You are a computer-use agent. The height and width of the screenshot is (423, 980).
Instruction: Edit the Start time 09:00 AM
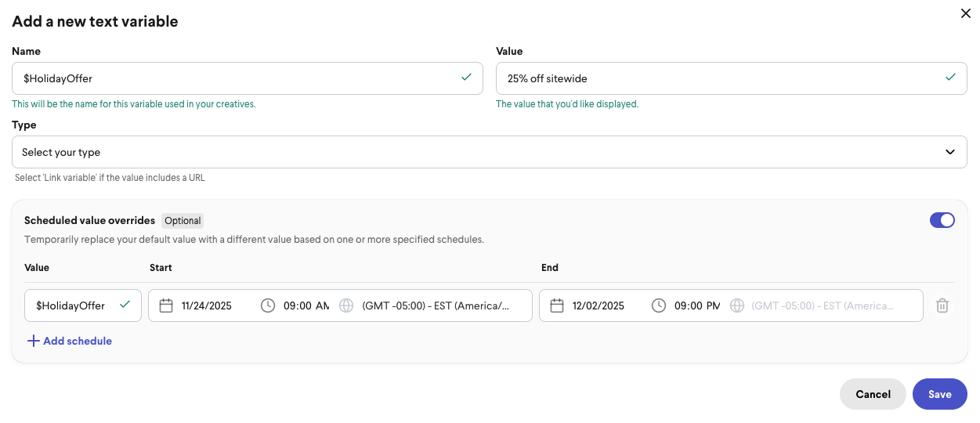(306, 305)
